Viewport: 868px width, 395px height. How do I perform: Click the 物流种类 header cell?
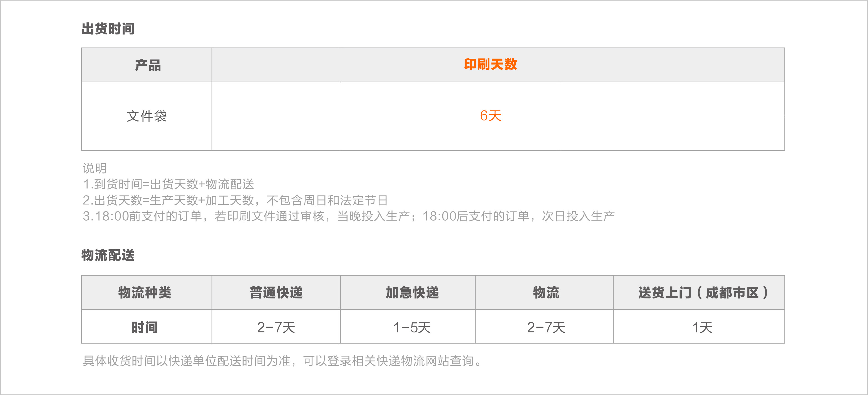coord(145,293)
